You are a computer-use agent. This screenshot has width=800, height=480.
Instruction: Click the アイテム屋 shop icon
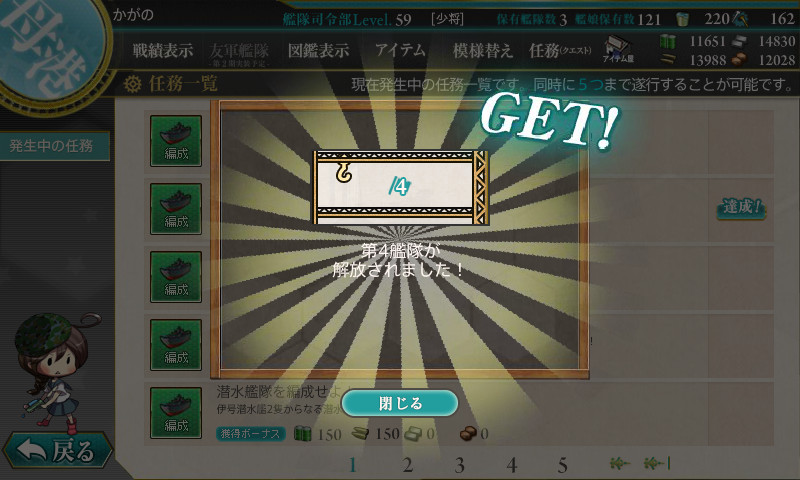(x=618, y=49)
